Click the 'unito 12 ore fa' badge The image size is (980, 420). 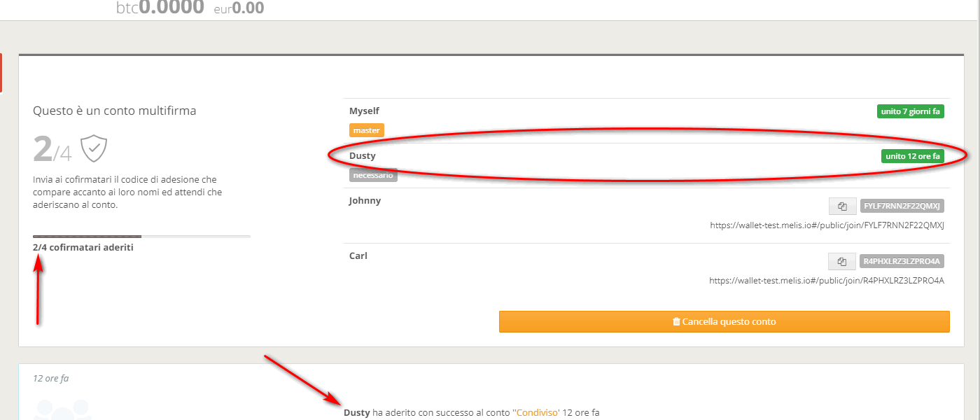pyautogui.click(x=913, y=156)
